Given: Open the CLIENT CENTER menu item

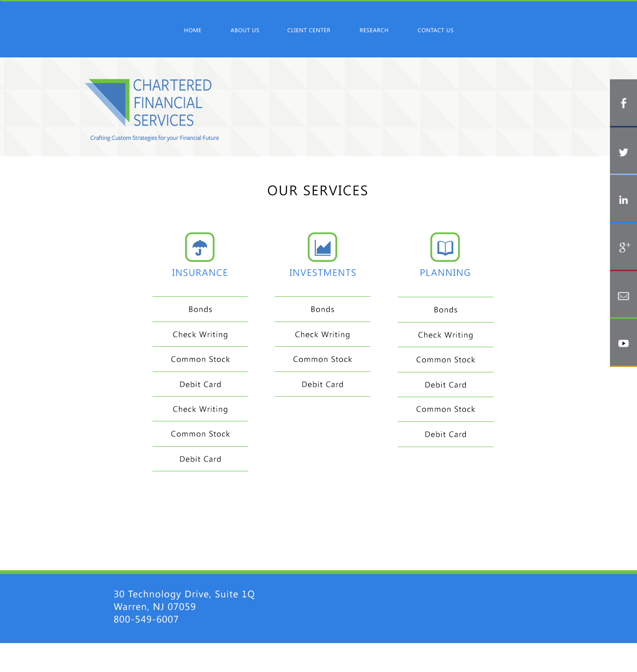Looking at the screenshot, I should 309,30.
